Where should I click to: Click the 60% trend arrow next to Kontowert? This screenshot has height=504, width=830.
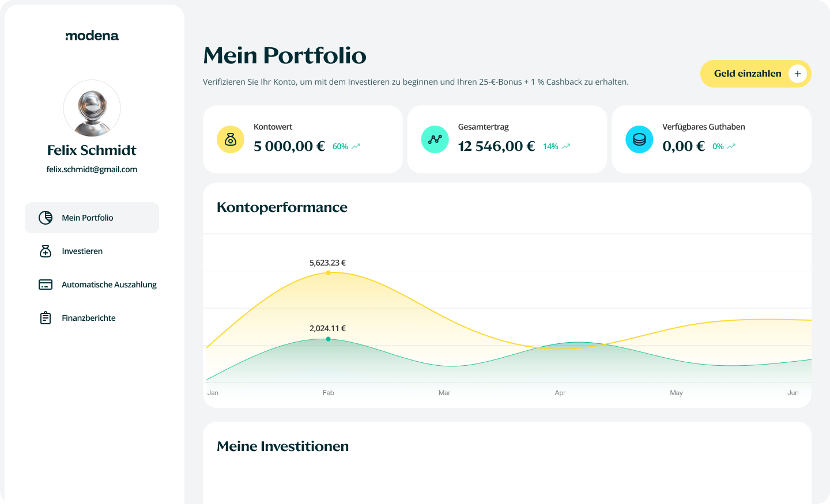point(356,146)
